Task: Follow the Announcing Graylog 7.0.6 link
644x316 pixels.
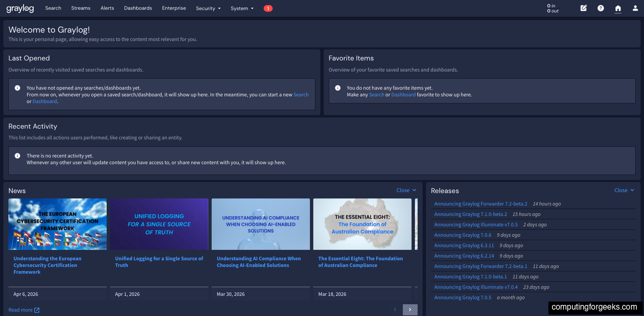Action: [463, 235]
